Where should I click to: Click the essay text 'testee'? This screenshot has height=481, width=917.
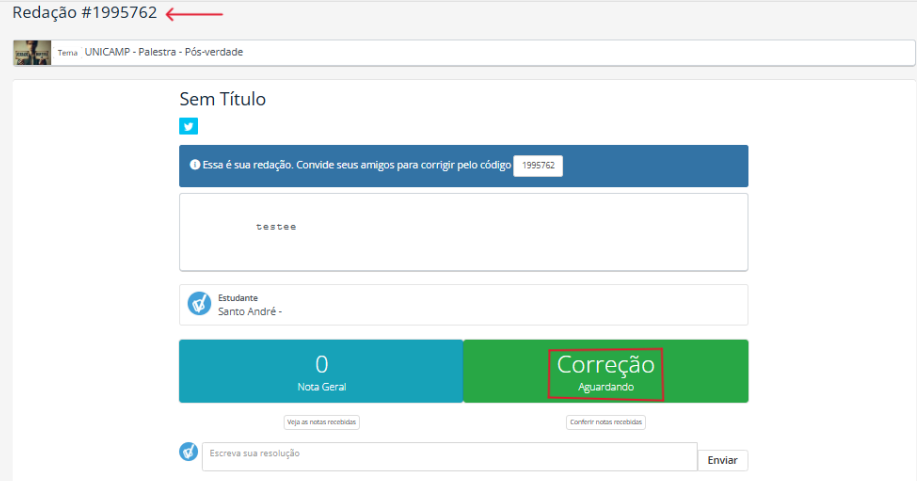[x=276, y=227]
